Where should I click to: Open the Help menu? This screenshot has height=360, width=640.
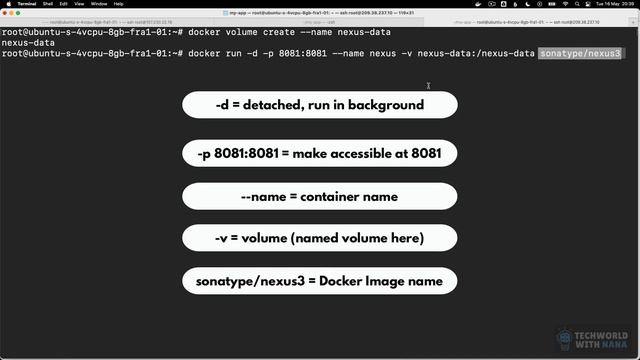click(x=118, y=4)
